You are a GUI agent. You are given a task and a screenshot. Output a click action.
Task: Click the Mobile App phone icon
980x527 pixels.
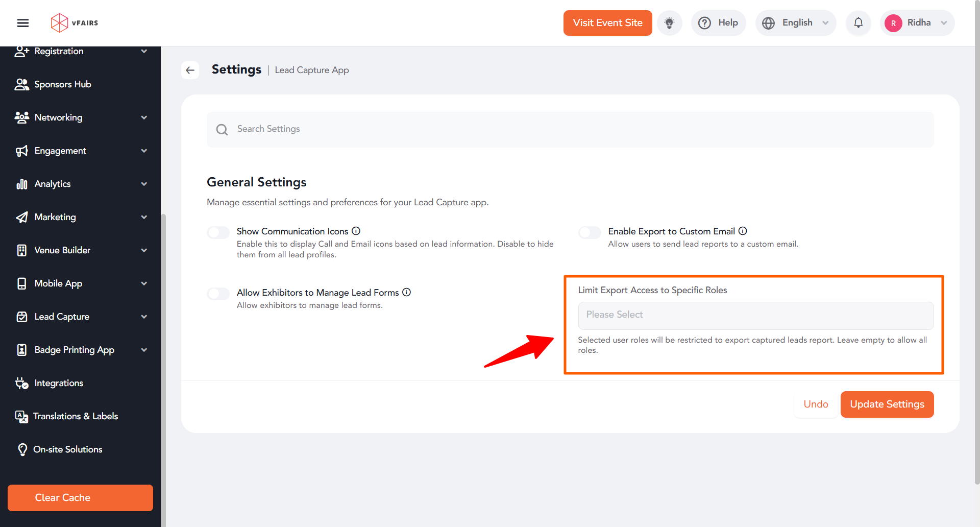(x=21, y=283)
